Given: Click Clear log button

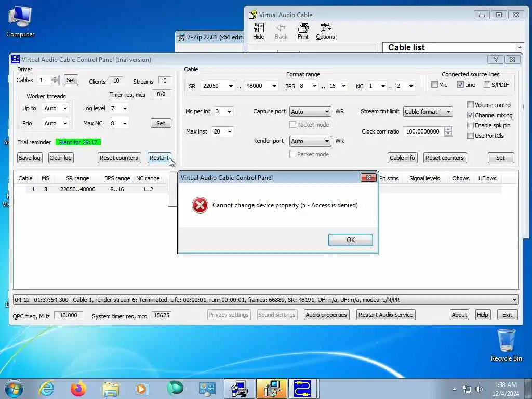Looking at the screenshot, I should tap(60, 158).
